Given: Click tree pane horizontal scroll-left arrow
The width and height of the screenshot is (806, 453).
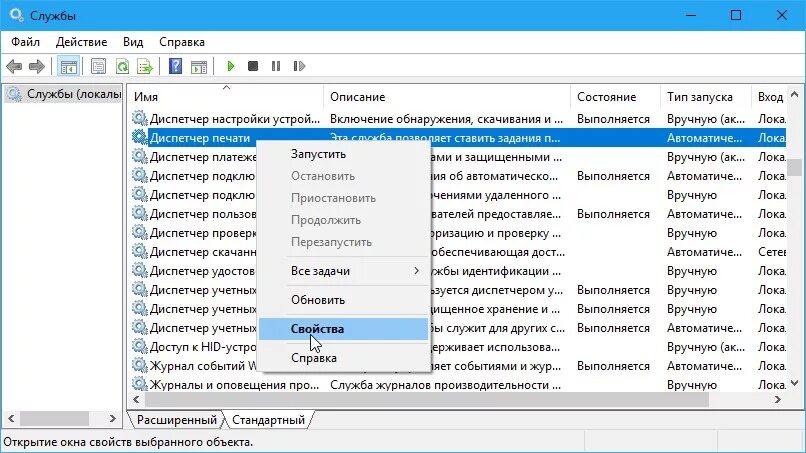Looking at the screenshot, I should pos(11,419).
